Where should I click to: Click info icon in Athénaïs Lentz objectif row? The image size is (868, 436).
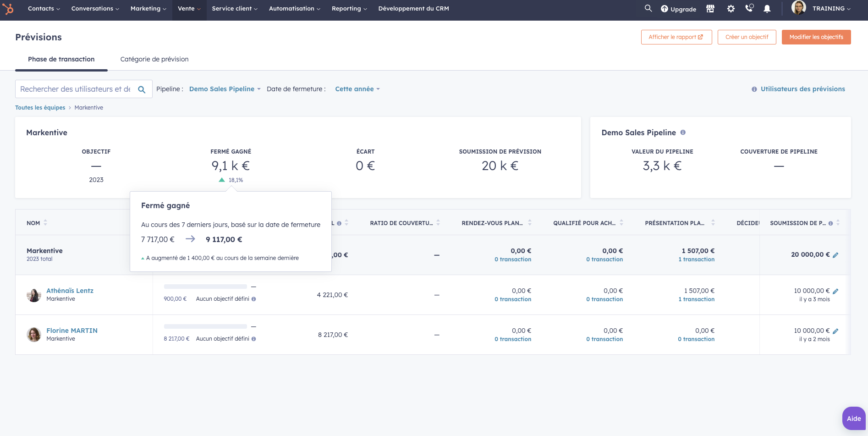pos(254,299)
